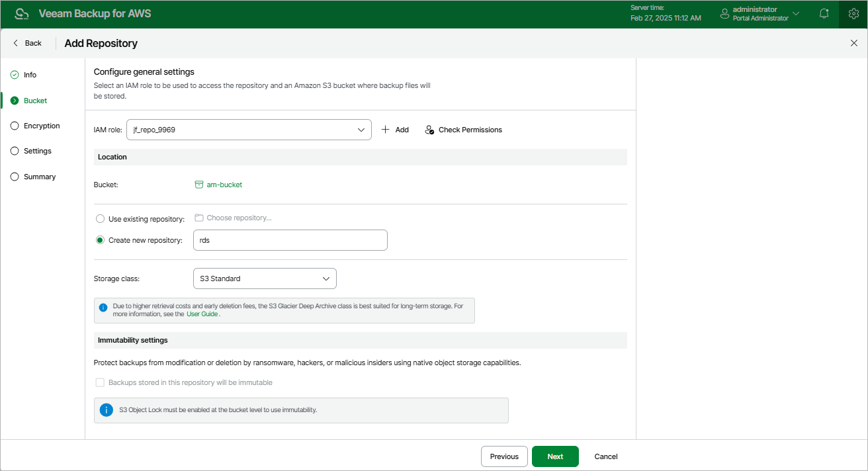Viewport: 868px width, 471px height.
Task: Select the Use existing repository radio button
Action: pos(100,219)
